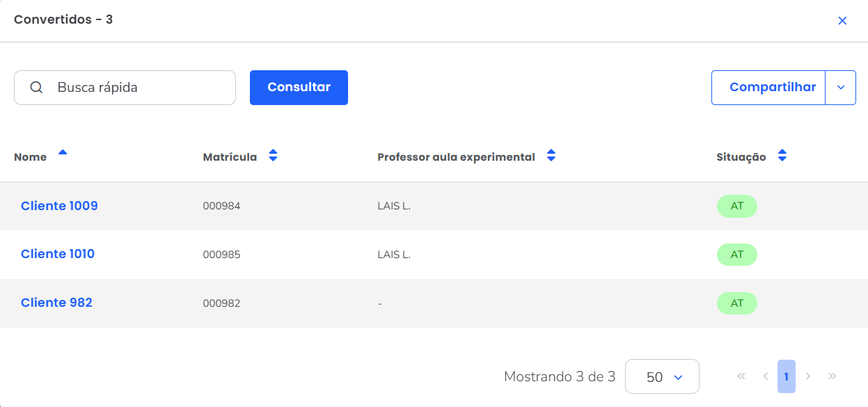Expand Compartilhar dropdown arrow
Image resolution: width=868 pixels, height=407 pixels.
coord(841,88)
